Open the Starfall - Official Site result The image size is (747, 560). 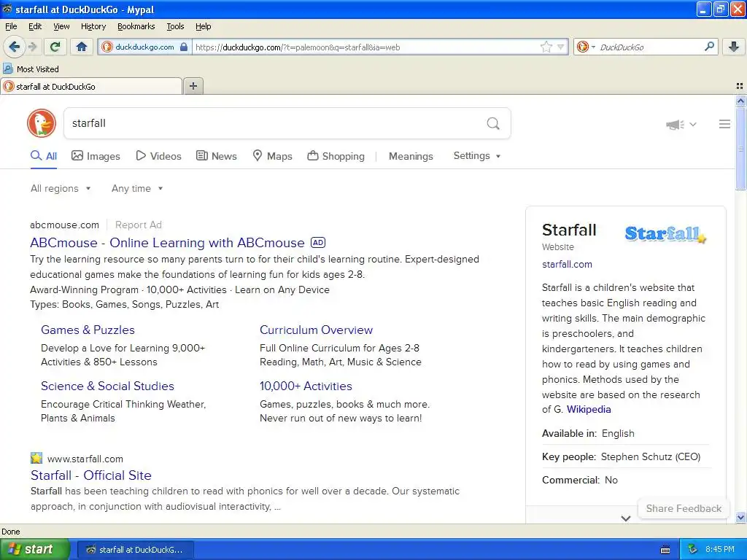pos(91,475)
